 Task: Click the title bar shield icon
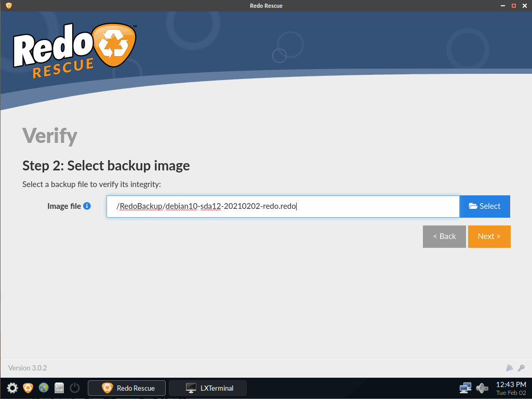[x=9, y=6]
